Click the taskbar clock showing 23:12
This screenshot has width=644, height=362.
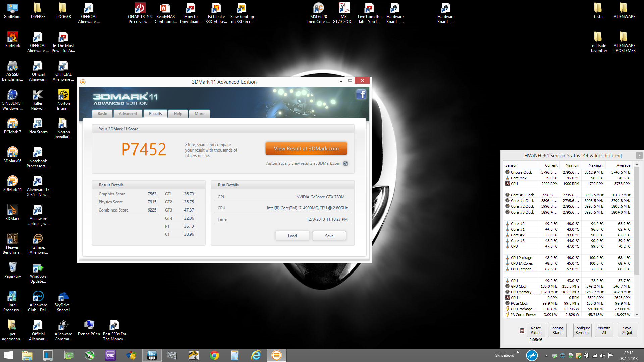tap(628, 355)
